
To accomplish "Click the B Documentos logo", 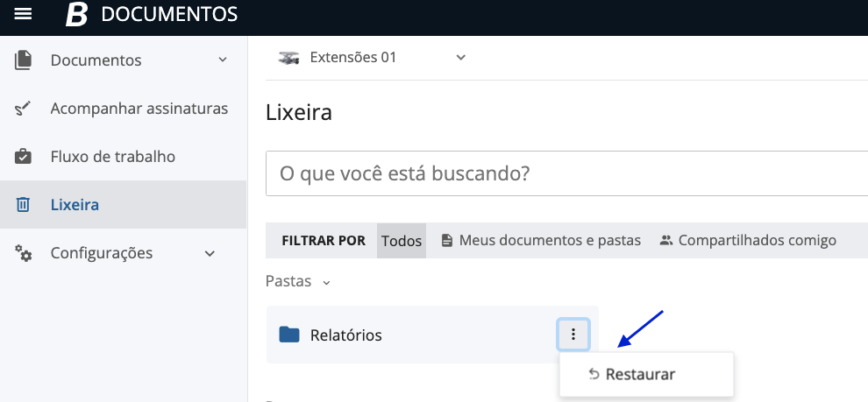I will 77,14.
